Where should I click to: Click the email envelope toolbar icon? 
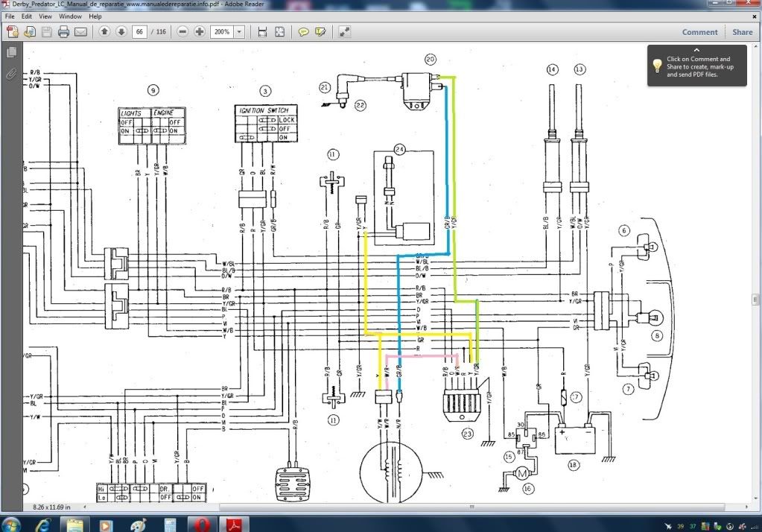pos(80,32)
